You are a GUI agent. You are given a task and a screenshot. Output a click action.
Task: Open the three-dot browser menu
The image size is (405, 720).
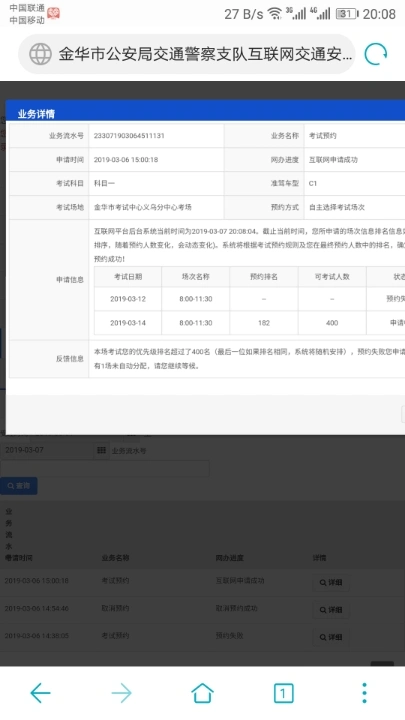point(364,693)
